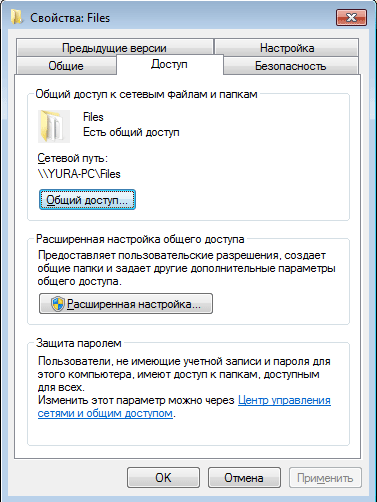
Task: Click the Есть общий доступ status text
Action: pos(131,132)
